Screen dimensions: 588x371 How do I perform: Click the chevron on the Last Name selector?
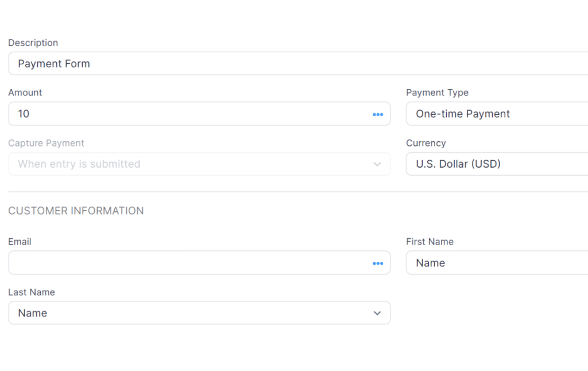(377, 313)
